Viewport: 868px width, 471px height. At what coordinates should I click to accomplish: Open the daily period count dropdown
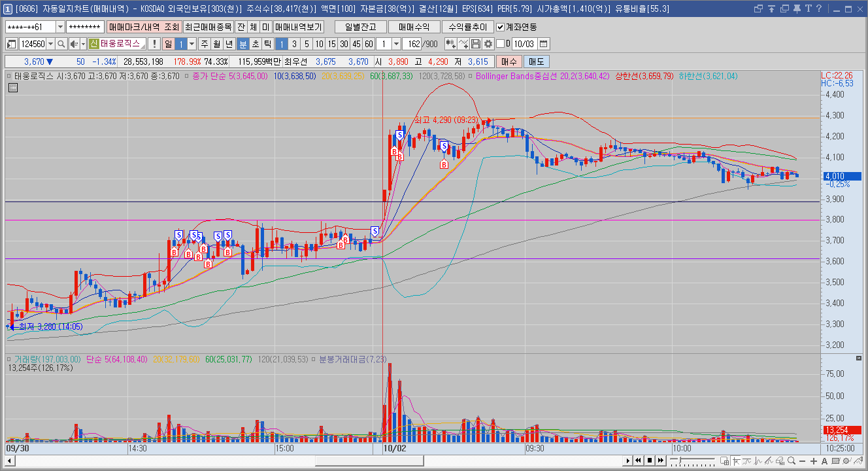192,44
